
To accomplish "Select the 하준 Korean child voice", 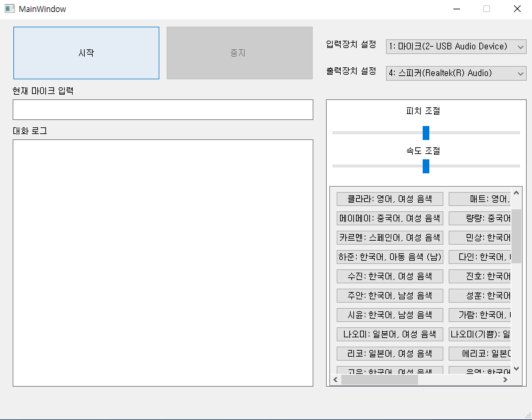I will pos(389,257).
